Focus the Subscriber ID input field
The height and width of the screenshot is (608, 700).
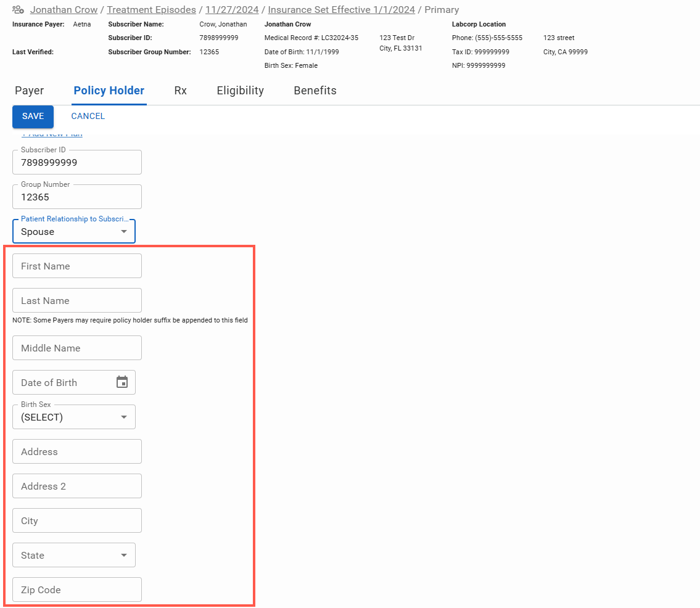coord(77,163)
